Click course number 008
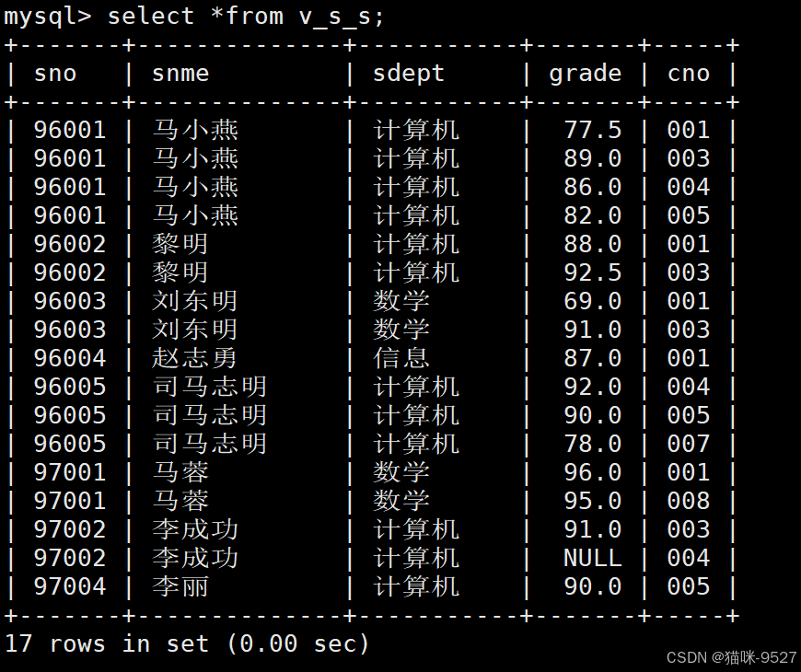This screenshot has width=801, height=672. point(689,502)
